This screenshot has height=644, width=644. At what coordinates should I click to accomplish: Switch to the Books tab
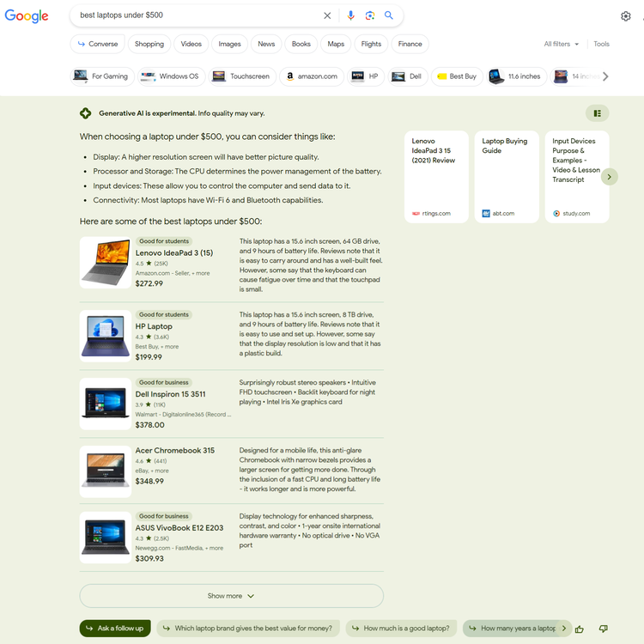(x=301, y=44)
